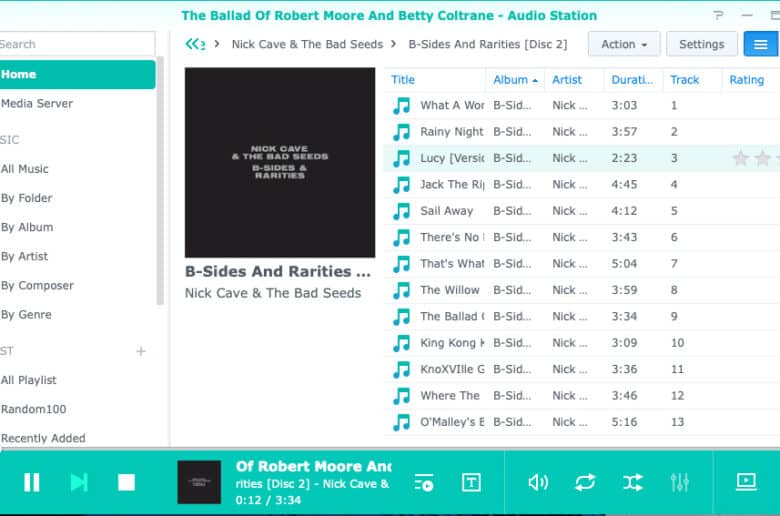Click the 5:16 duration of O'Malley's track

click(x=624, y=422)
